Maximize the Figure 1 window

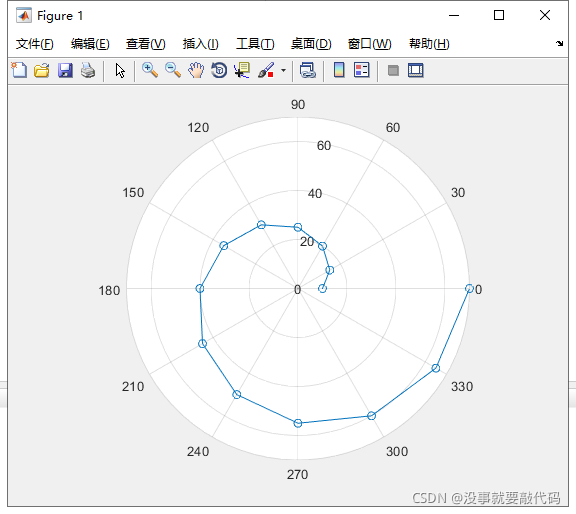coord(499,15)
